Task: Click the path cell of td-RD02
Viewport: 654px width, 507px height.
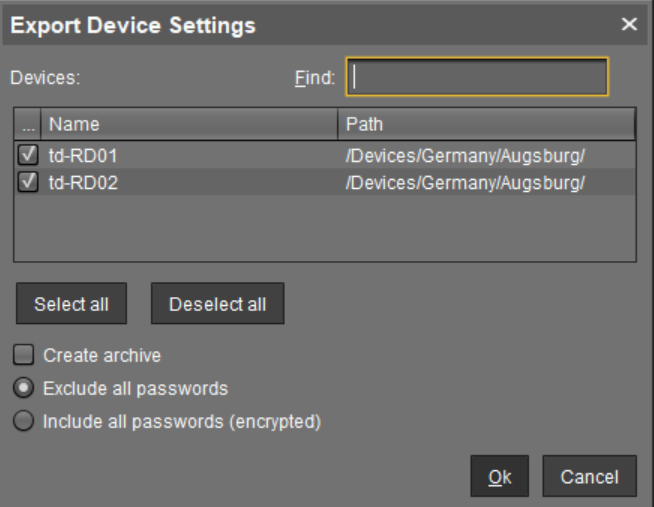Action: pyautogui.click(x=464, y=182)
